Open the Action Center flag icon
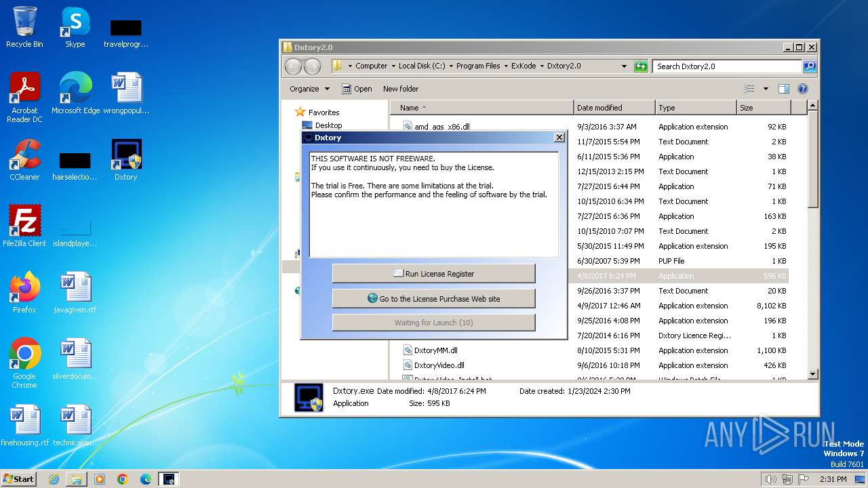The height and width of the screenshot is (488, 868). [x=804, y=479]
